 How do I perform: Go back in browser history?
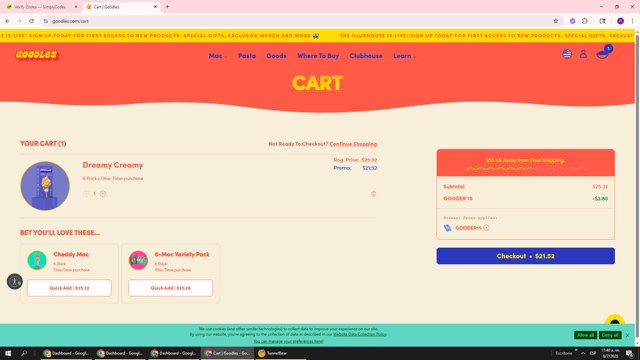click(8, 21)
